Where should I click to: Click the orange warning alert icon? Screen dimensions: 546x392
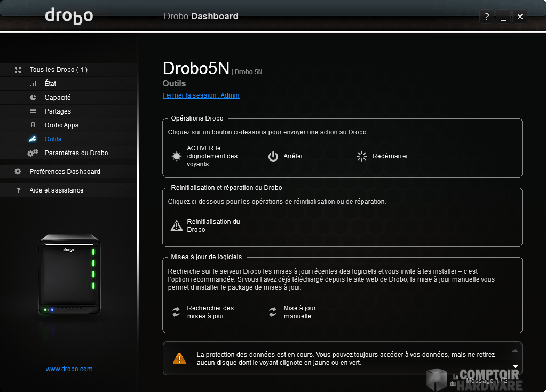pos(179,358)
